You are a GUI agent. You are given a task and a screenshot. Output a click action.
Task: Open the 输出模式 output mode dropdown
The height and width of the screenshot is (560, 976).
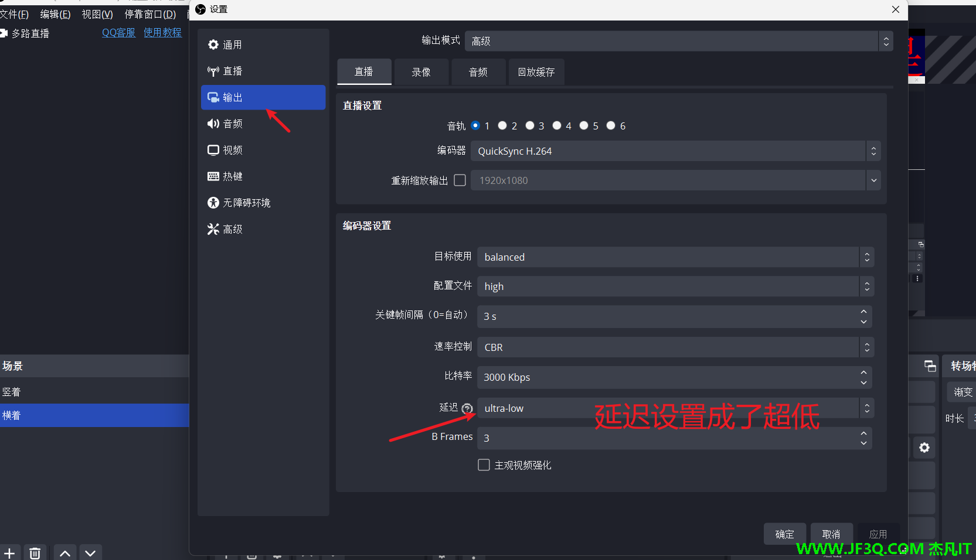coord(678,41)
